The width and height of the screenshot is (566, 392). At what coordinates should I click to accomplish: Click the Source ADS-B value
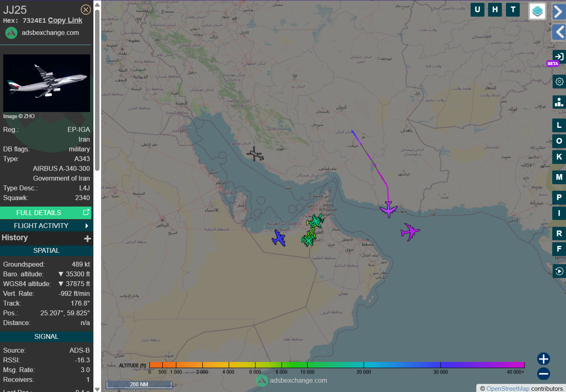(x=80, y=350)
